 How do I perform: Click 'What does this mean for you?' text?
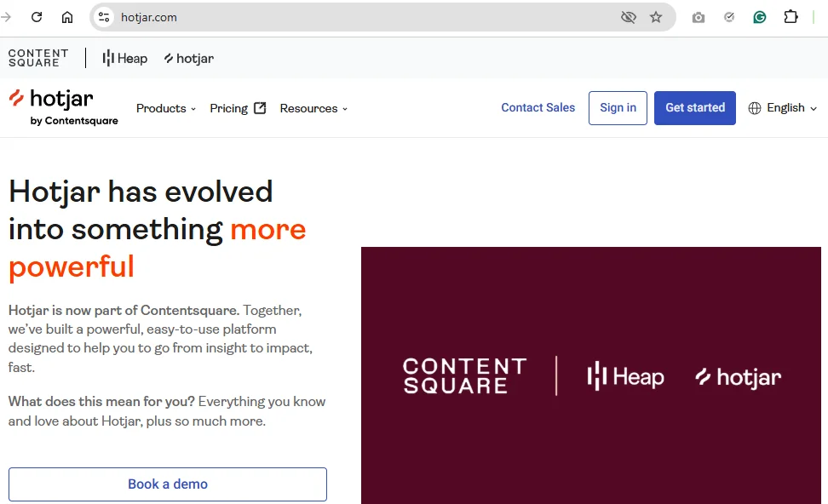point(101,402)
